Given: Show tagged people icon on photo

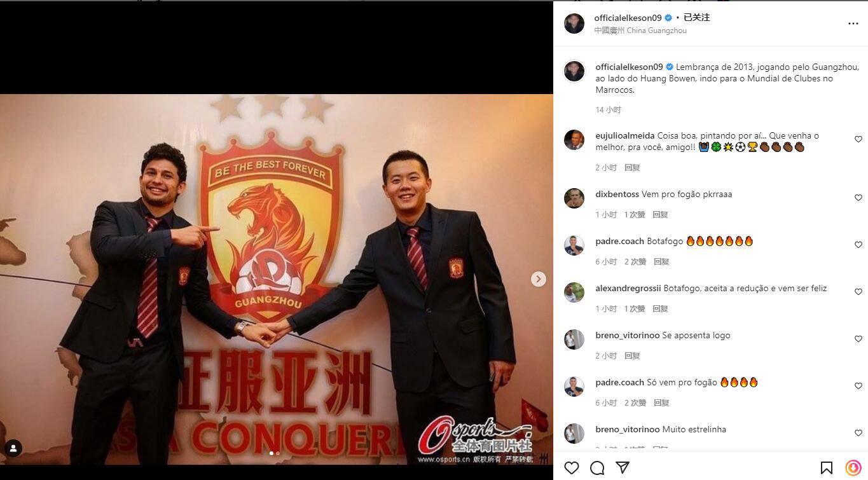Looking at the screenshot, I should pos(13,448).
